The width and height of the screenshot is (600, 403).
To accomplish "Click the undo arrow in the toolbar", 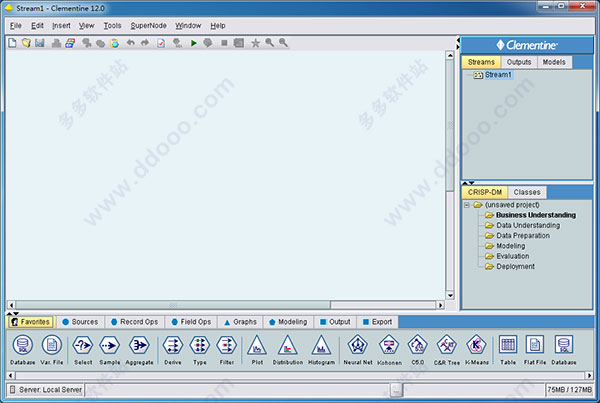I will 130,43.
